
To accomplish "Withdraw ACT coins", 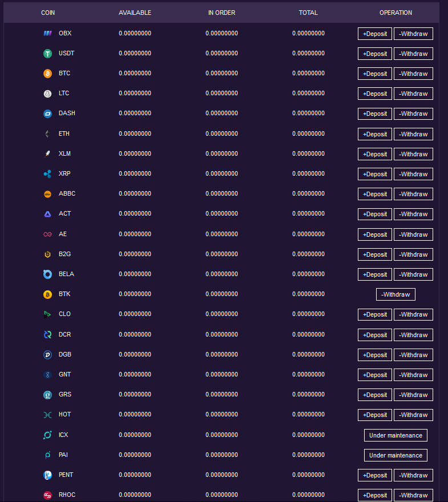I will pos(413,214).
